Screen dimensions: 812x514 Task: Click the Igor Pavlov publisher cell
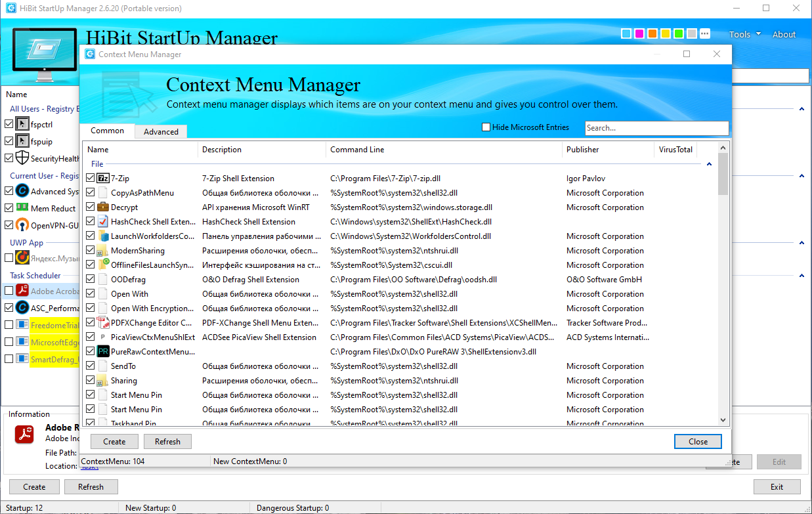587,179
